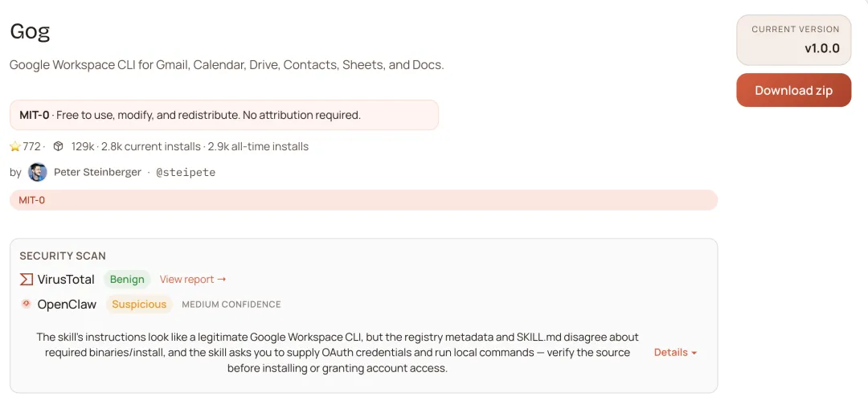Click the Current Version v1.0.0 box
The width and height of the screenshot is (868, 401).
tap(794, 39)
